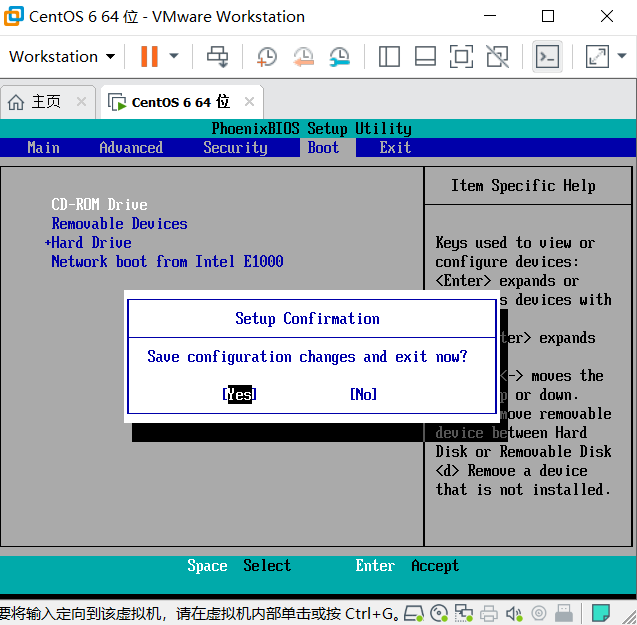Click the Setup Confirmation dialog title
Screen dimensions: 637x625
point(308,319)
